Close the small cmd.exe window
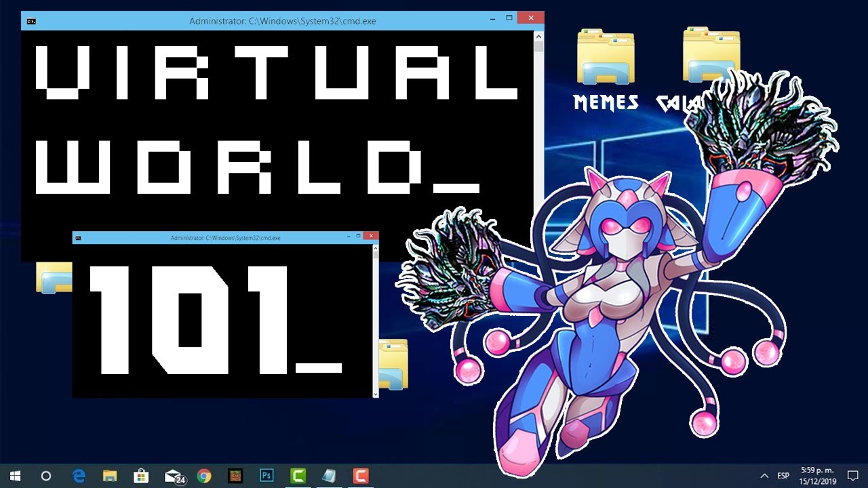 [370, 236]
